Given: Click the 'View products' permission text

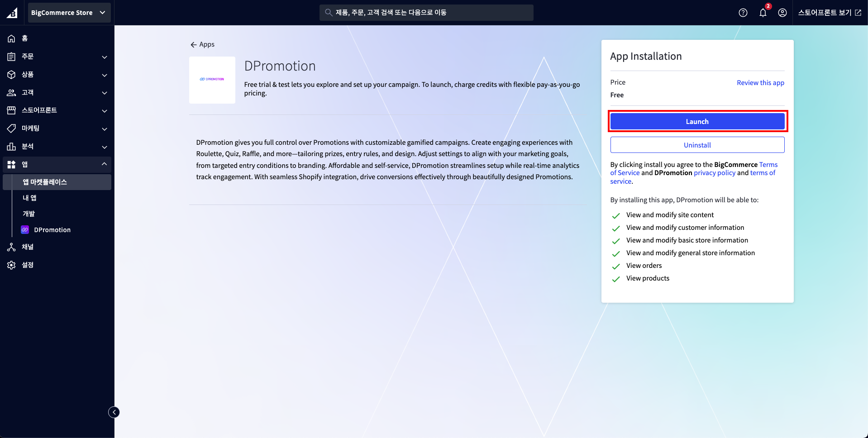Looking at the screenshot, I should (x=648, y=278).
